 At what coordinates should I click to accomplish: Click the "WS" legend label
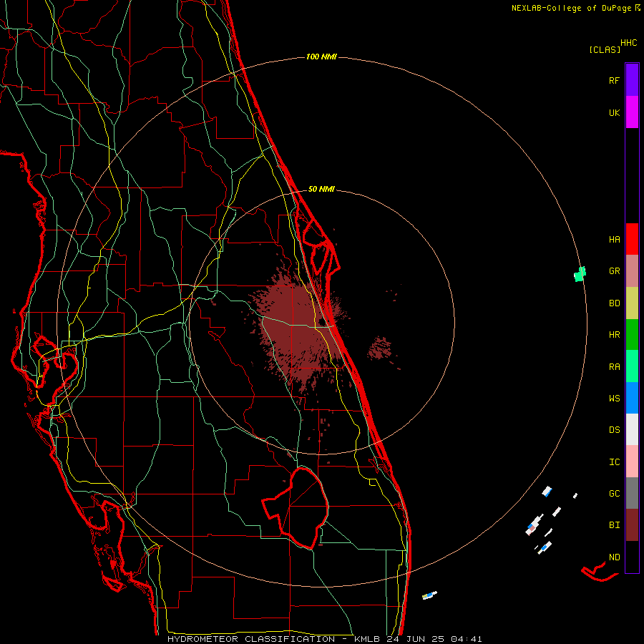pos(614,399)
